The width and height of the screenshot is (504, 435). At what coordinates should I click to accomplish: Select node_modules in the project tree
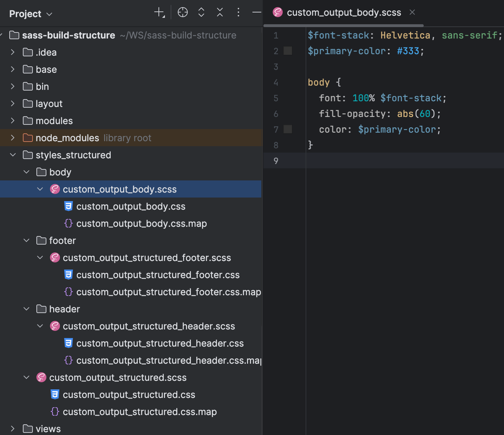[67, 138]
